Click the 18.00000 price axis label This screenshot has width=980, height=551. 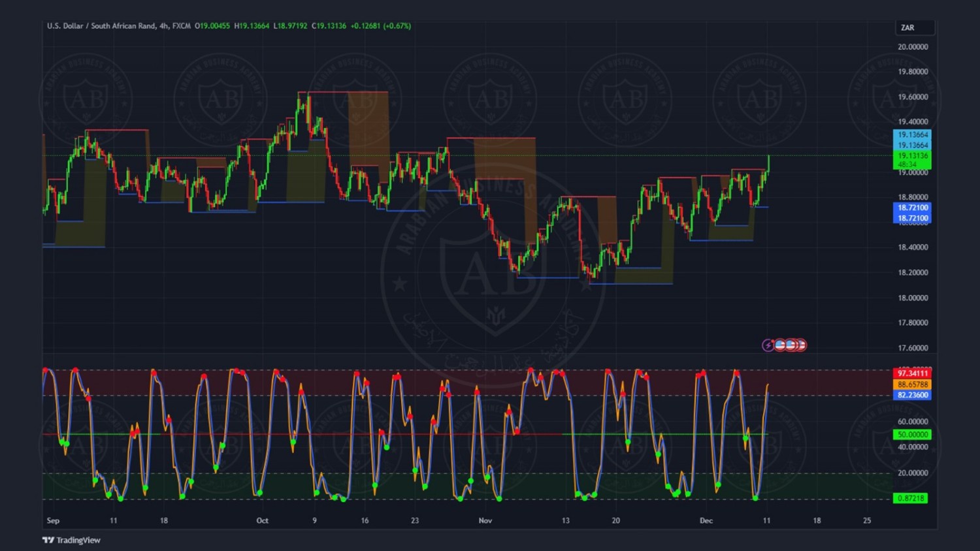(x=913, y=298)
